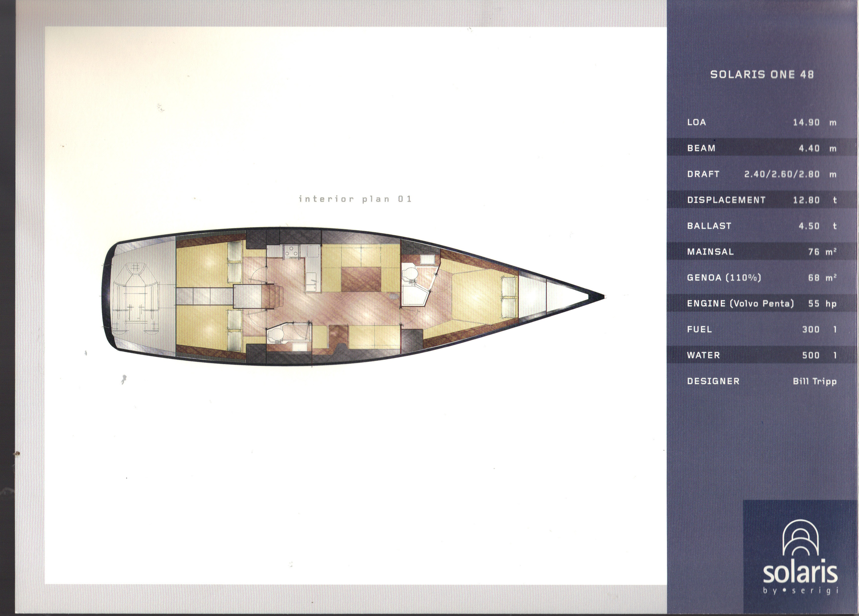Click the 'GENOA (110%)' label
The height and width of the screenshot is (616, 859).
pos(724,277)
